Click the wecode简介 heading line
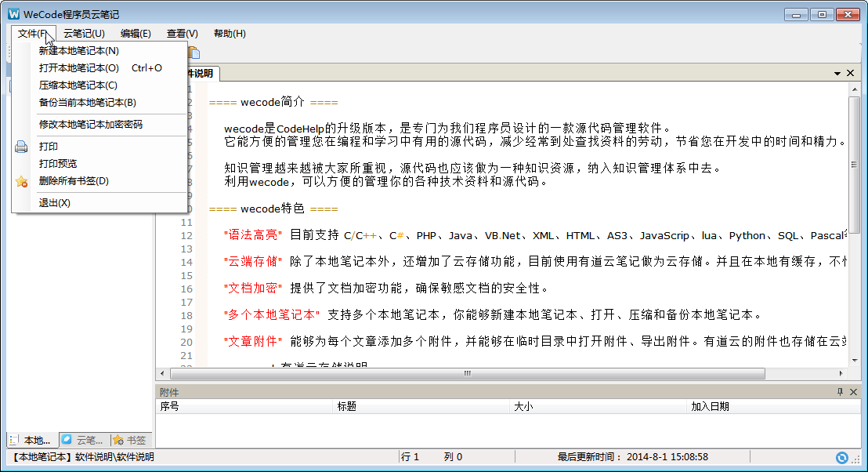The width and height of the screenshot is (868, 472). (273, 102)
